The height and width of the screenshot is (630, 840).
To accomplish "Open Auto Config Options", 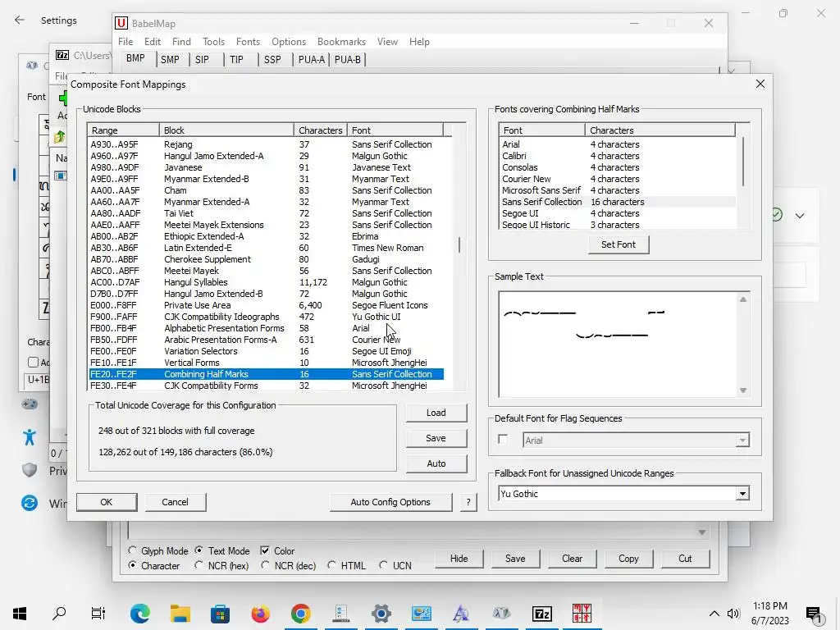I will 390,502.
